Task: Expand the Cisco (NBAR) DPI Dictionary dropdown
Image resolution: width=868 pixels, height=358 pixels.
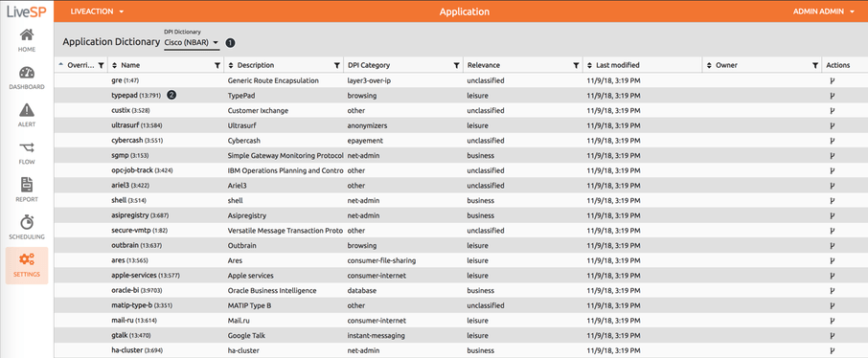Action: [192, 43]
